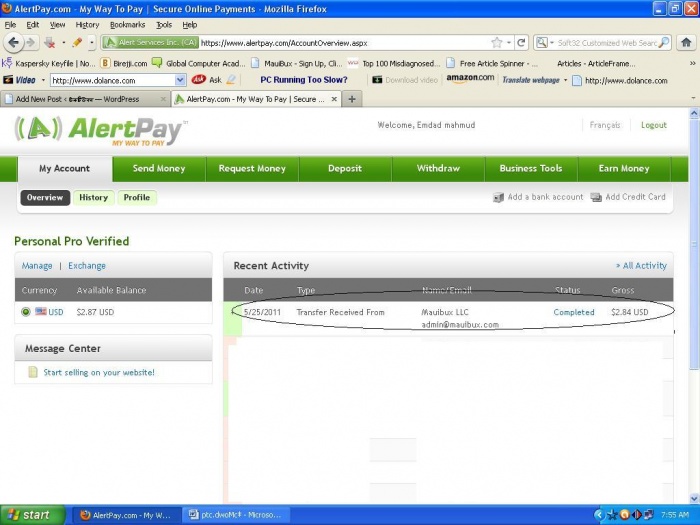Click the search magnifier in search box
This screenshot has height=525, width=700.
point(664,42)
